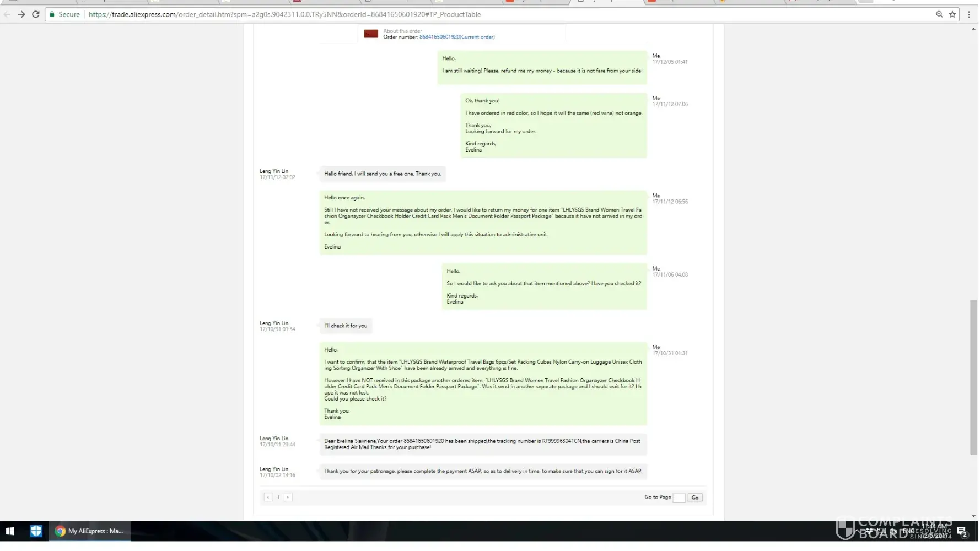Open the taskbar volume control
This screenshot has height=551, width=980.
(x=893, y=531)
